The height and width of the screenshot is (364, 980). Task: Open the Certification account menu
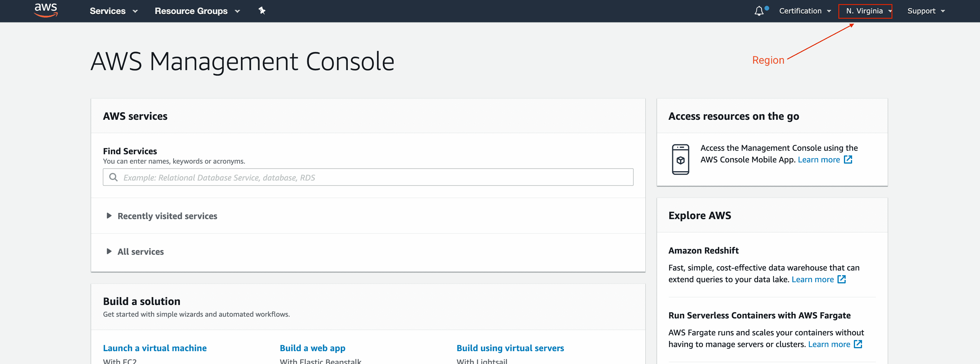click(804, 11)
